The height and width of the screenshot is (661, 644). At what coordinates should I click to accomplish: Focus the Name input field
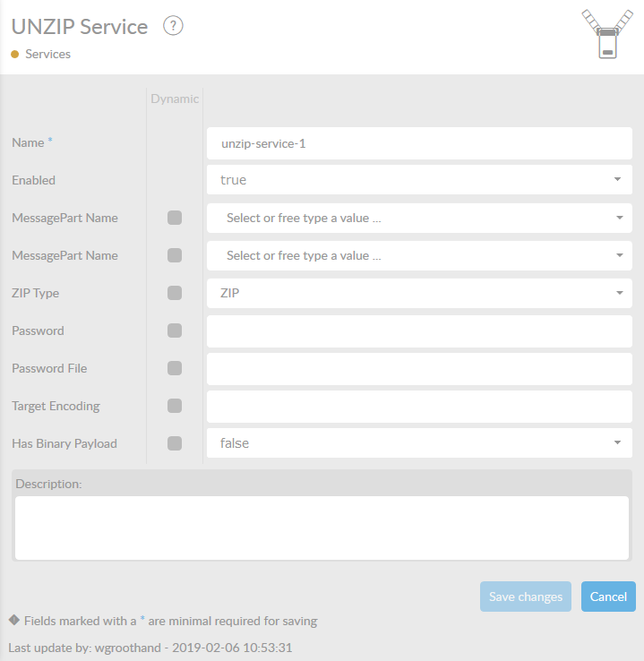(419, 143)
